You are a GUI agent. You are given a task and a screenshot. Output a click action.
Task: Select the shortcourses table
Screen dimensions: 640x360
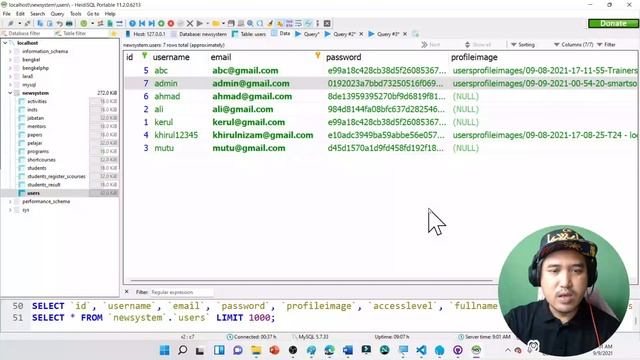point(41,160)
